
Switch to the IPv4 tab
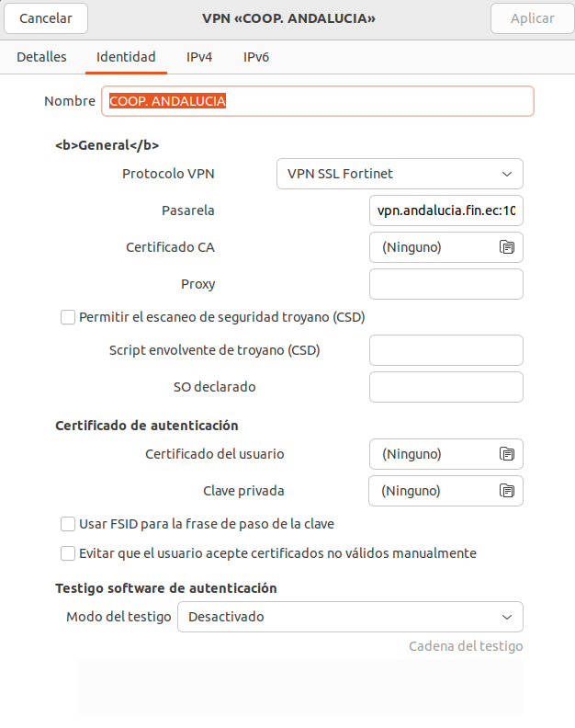point(199,57)
